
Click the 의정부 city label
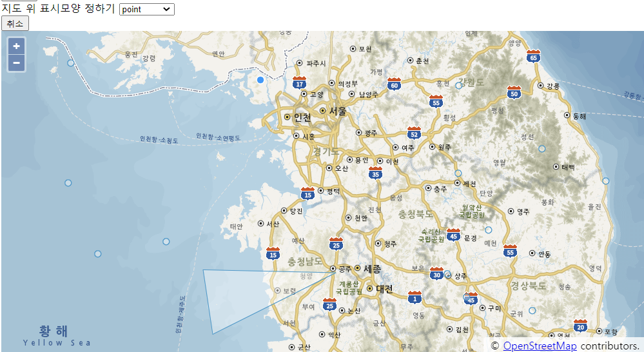(x=347, y=84)
